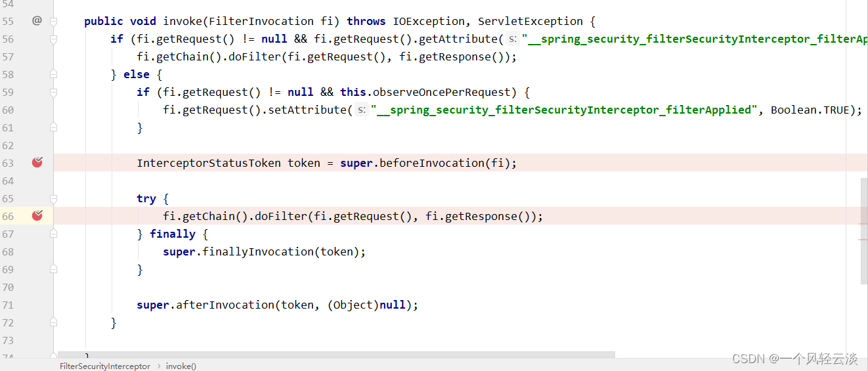Click line number 60 in the gutter

coord(8,110)
